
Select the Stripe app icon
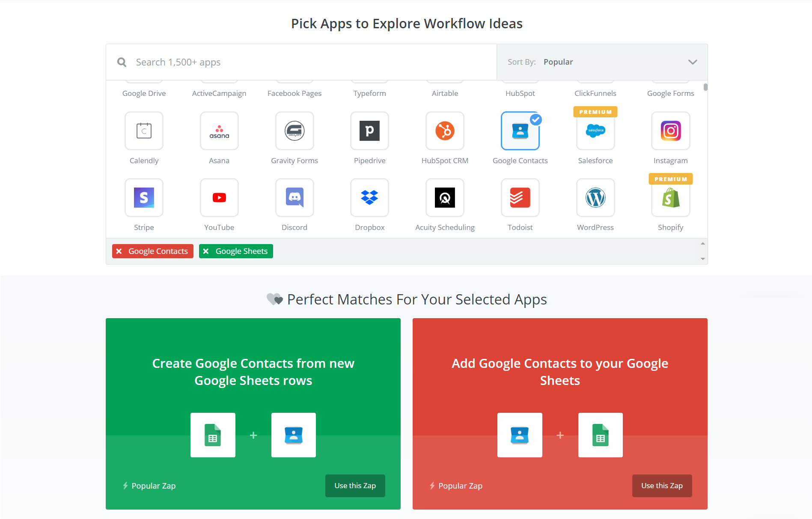coord(144,197)
